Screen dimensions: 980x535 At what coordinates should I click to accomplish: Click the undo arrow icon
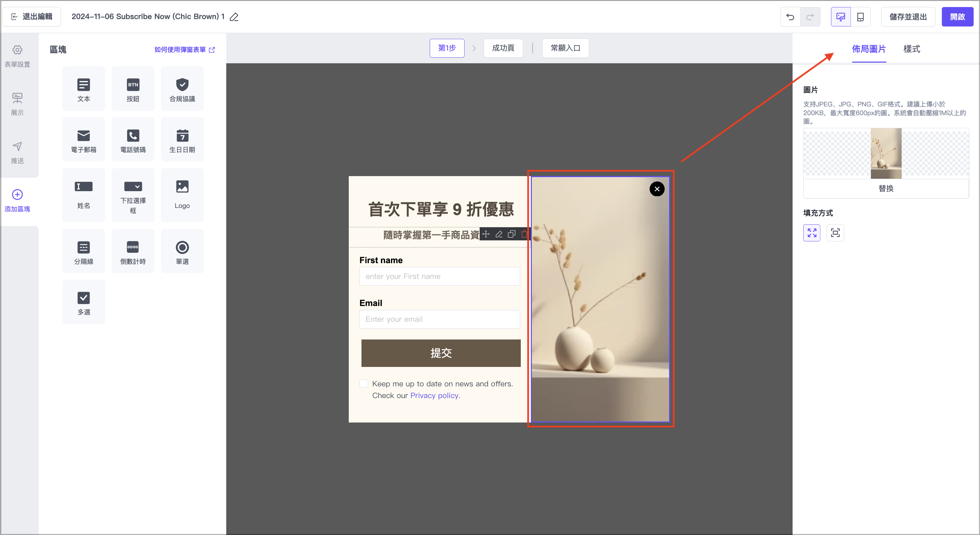point(790,17)
